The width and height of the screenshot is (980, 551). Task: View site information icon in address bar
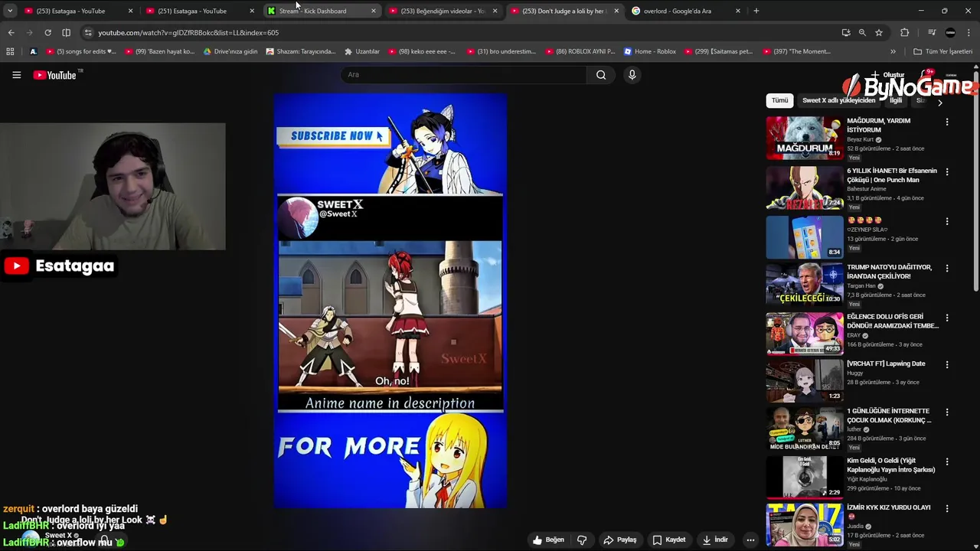[x=88, y=32]
